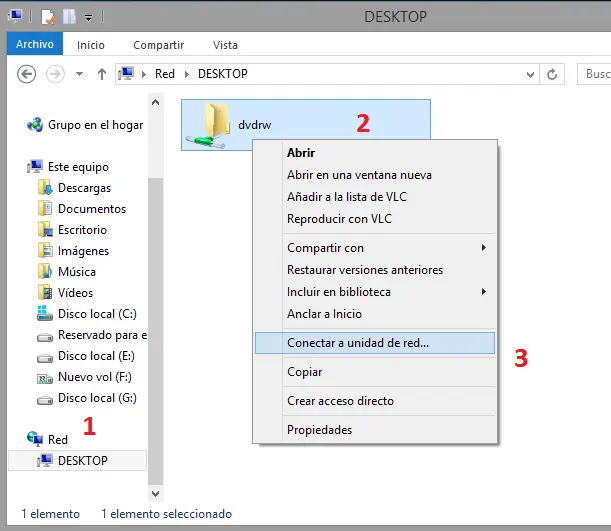
Task: Click the Red breadcrumb in address bar
Action: click(164, 74)
